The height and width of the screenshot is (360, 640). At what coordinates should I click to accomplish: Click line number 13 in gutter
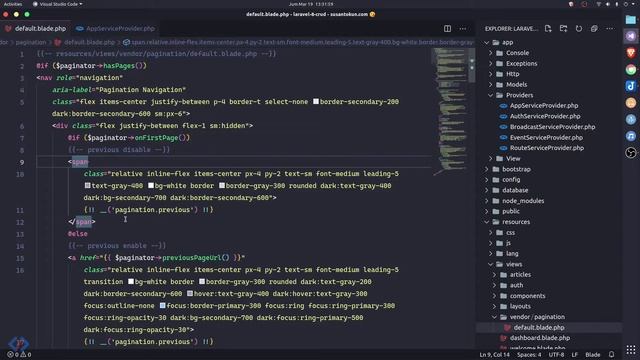(x=20, y=234)
